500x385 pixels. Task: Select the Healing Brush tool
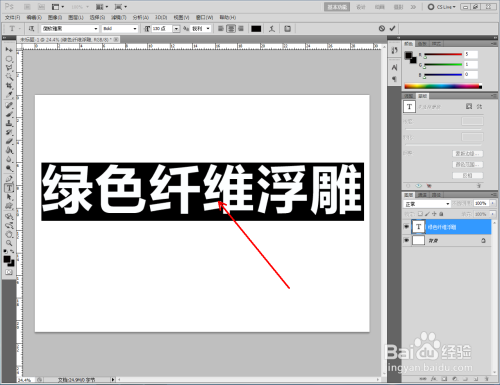click(x=9, y=105)
